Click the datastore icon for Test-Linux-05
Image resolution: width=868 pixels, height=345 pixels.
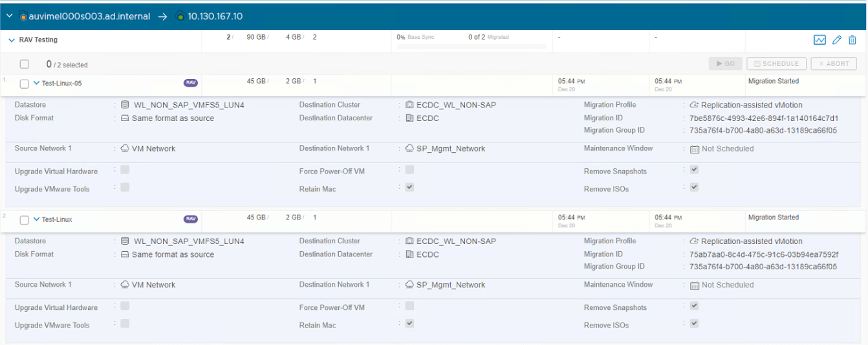click(x=125, y=105)
